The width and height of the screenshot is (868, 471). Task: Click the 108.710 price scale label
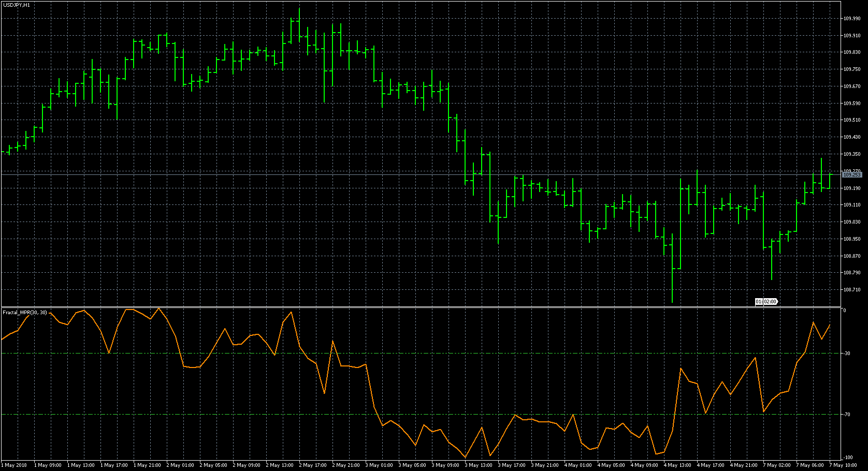[x=851, y=290]
